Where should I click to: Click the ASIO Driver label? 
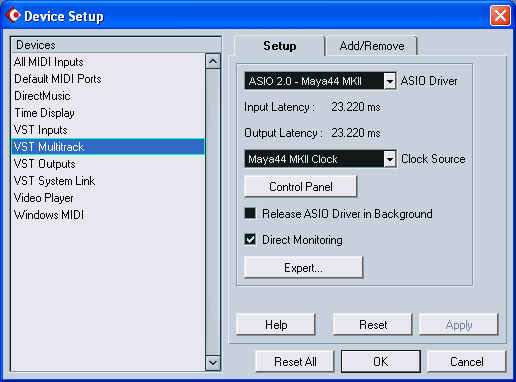pyautogui.click(x=429, y=81)
